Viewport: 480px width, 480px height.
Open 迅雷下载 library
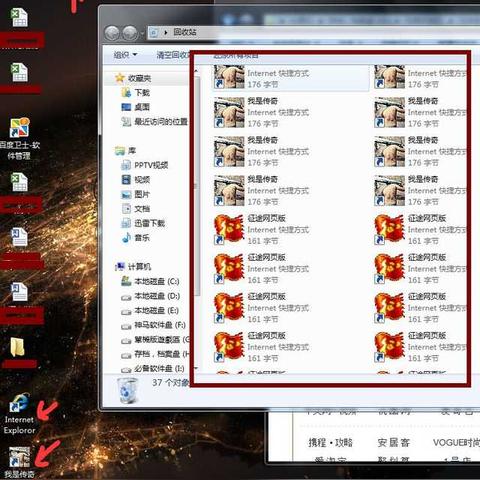(x=149, y=223)
